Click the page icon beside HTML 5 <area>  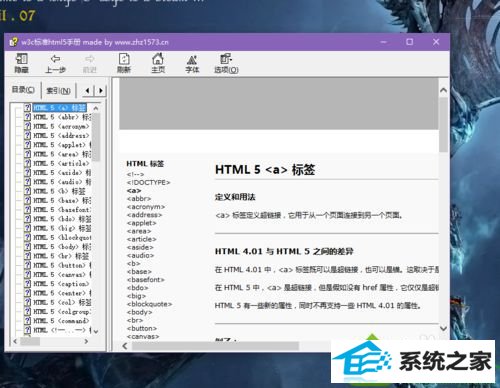click(28, 154)
